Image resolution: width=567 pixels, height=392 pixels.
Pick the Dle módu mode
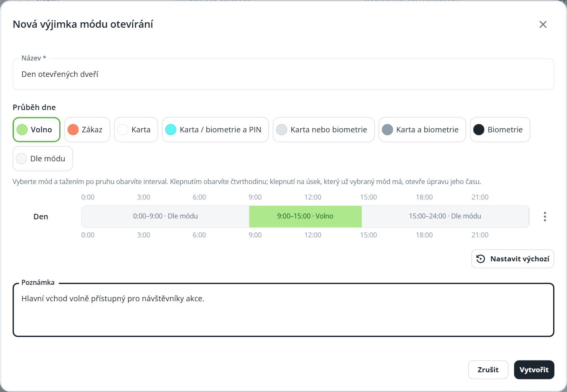coord(43,158)
